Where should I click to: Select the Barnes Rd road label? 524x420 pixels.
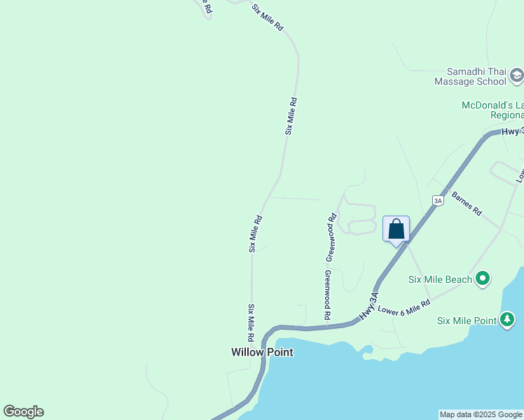click(x=467, y=204)
